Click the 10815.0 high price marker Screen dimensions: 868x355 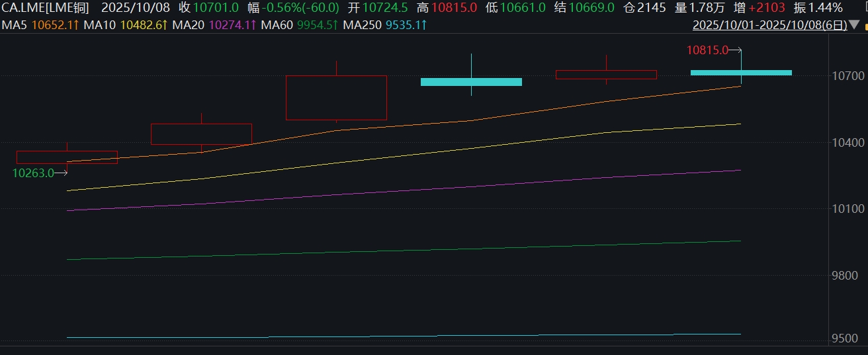pyautogui.click(x=707, y=50)
